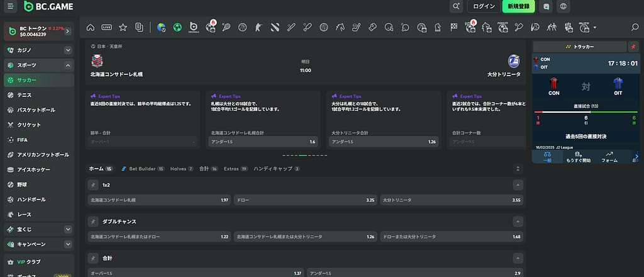Switch to ホーム markets tab
644x277 pixels.
(x=101, y=169)
